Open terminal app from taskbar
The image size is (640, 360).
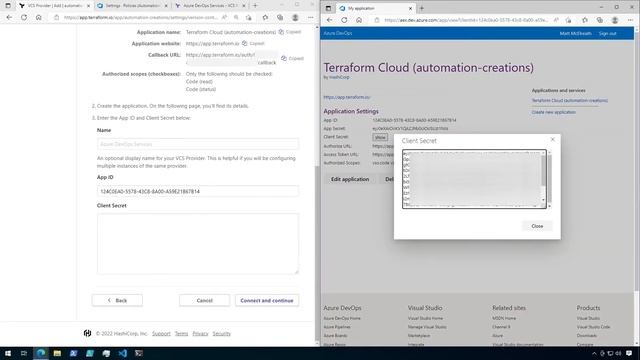[x=139, y=353]
